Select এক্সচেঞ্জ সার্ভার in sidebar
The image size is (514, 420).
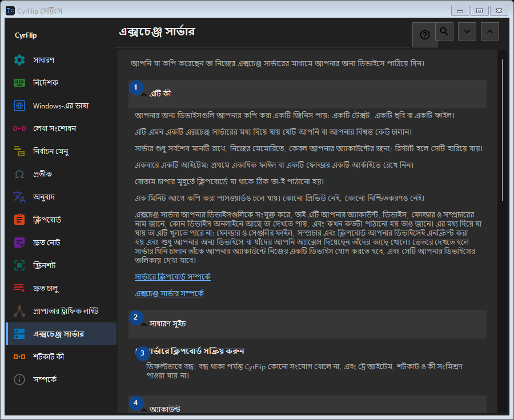click(x=61, y=334)
